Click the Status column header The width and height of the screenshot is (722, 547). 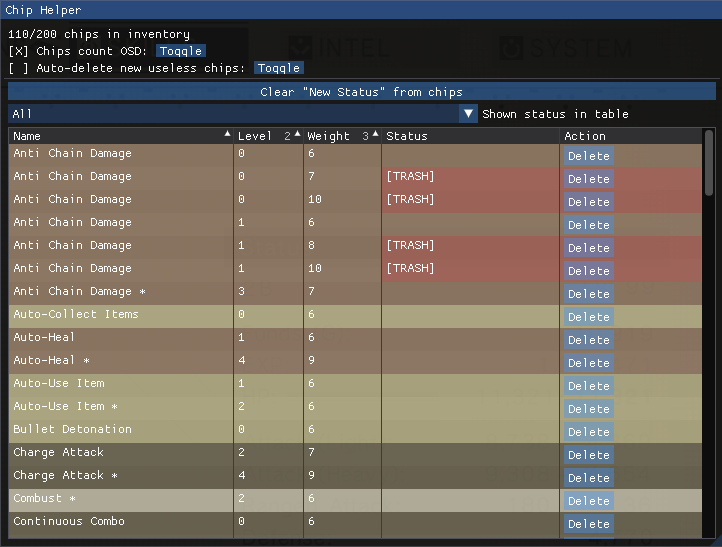(470, 136)
